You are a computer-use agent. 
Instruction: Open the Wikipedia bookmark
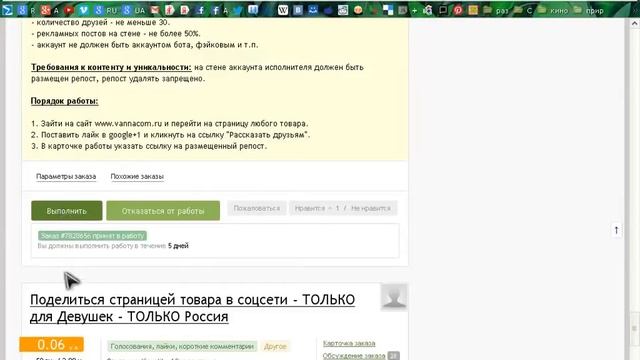[283, 9]
